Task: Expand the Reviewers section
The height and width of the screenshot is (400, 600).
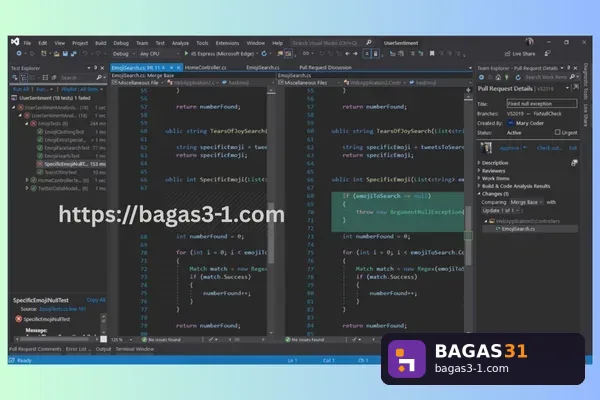Action: (x=479, y=171)
